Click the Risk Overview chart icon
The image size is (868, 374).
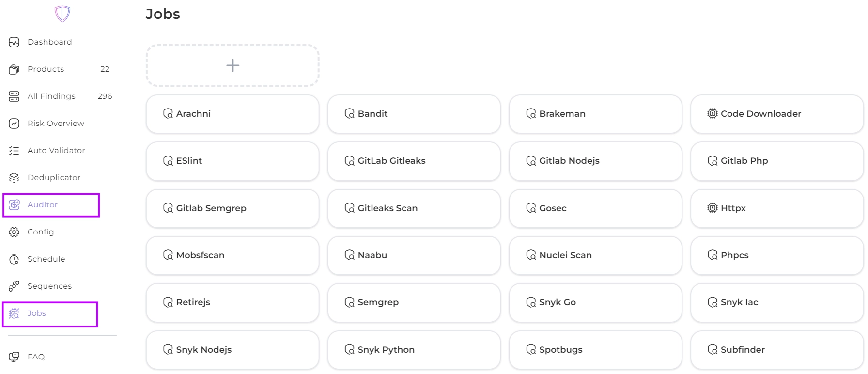tap(14, 124)
